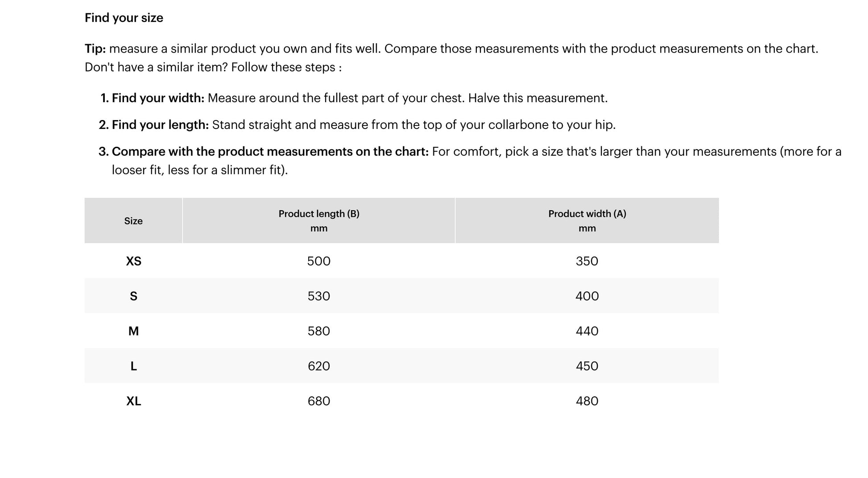Click the 350 width value for XS
This screenshot has height=478, width=868.
pyautogui.click(x=587, y=261)
